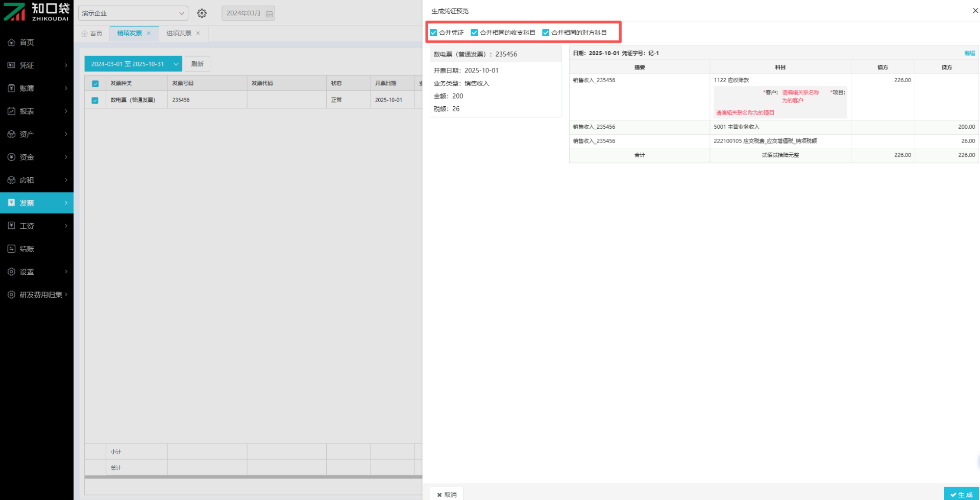Open the 演示企业 company dropdown
The height and width of the screenshot is (500, 980).
133,13
